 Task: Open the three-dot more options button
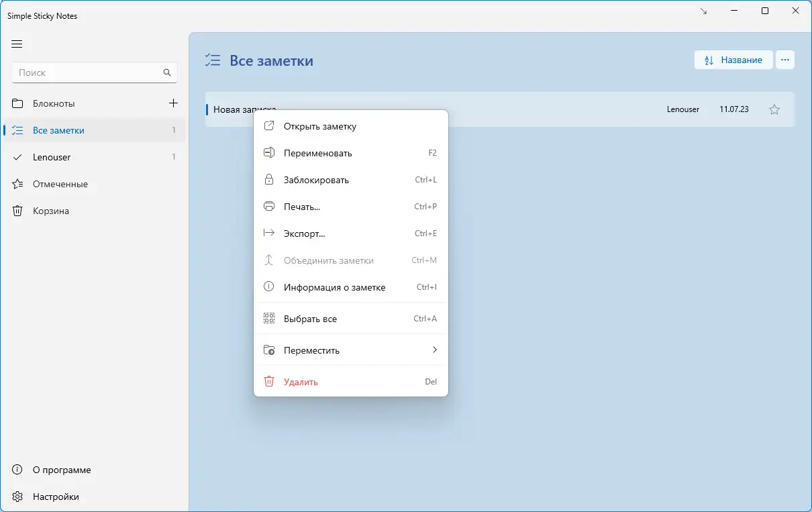click(x=785, y=60)
